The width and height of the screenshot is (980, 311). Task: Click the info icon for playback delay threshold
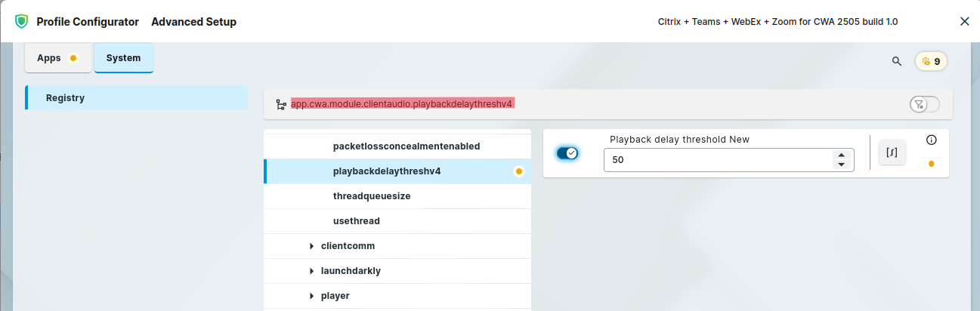(x=931, y=140)
